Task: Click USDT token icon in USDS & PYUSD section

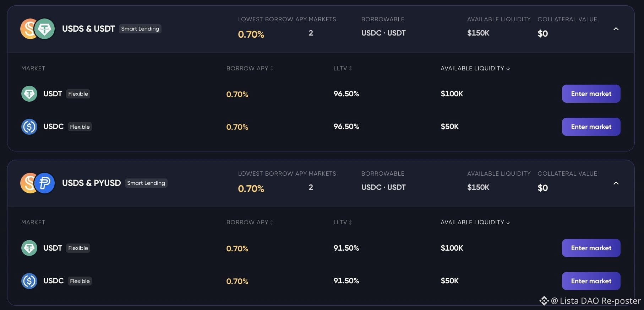Action: tap(29, 248)
